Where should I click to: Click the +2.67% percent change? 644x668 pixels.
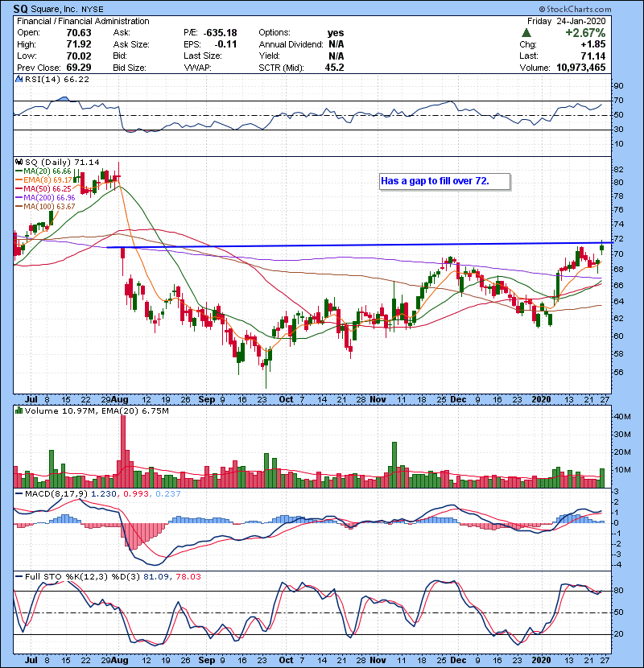585,33
